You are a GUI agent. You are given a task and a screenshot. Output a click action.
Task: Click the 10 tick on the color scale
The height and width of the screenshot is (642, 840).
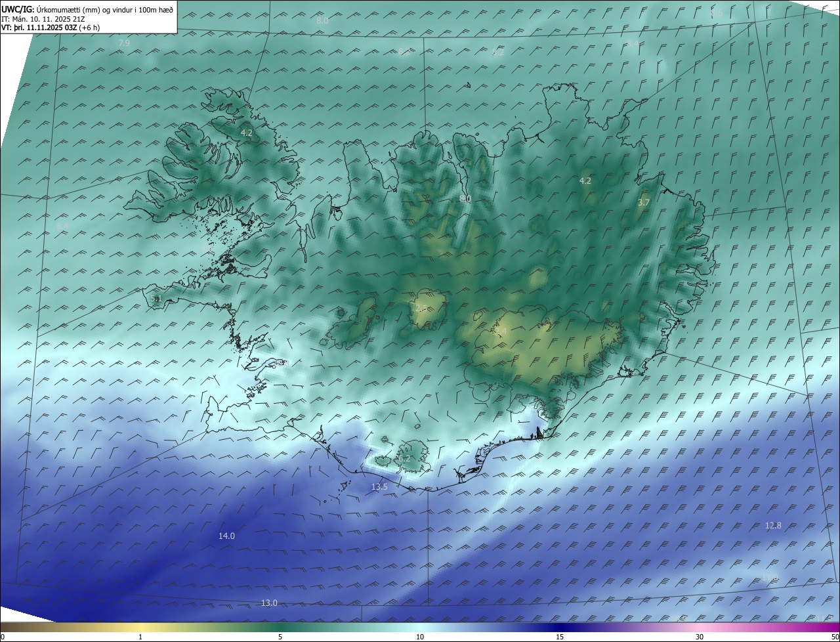pyautogui.click(x=420, y=637)
